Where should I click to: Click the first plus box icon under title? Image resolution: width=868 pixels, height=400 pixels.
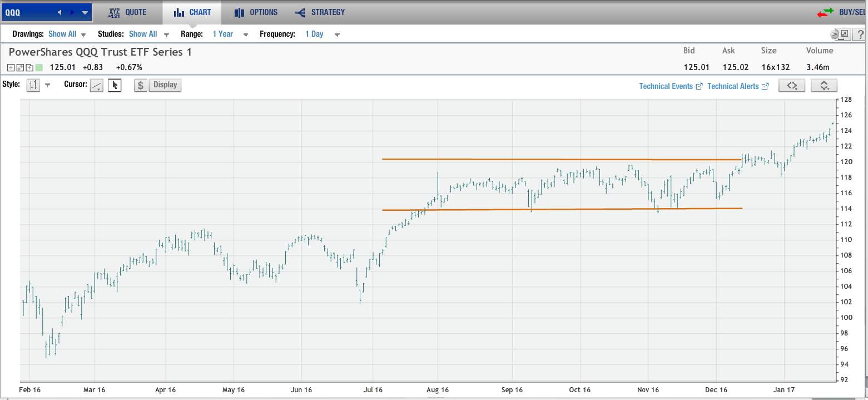[11, 68]
